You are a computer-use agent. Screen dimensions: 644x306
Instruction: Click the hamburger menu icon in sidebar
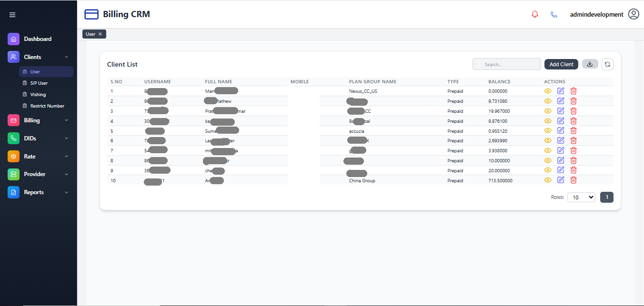[12, 15]
